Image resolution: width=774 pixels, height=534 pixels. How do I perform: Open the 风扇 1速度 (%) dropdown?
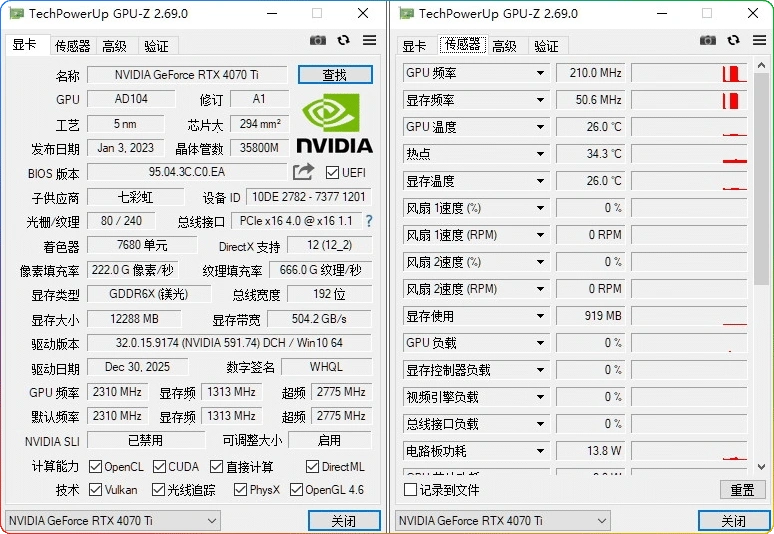point(541,208)
